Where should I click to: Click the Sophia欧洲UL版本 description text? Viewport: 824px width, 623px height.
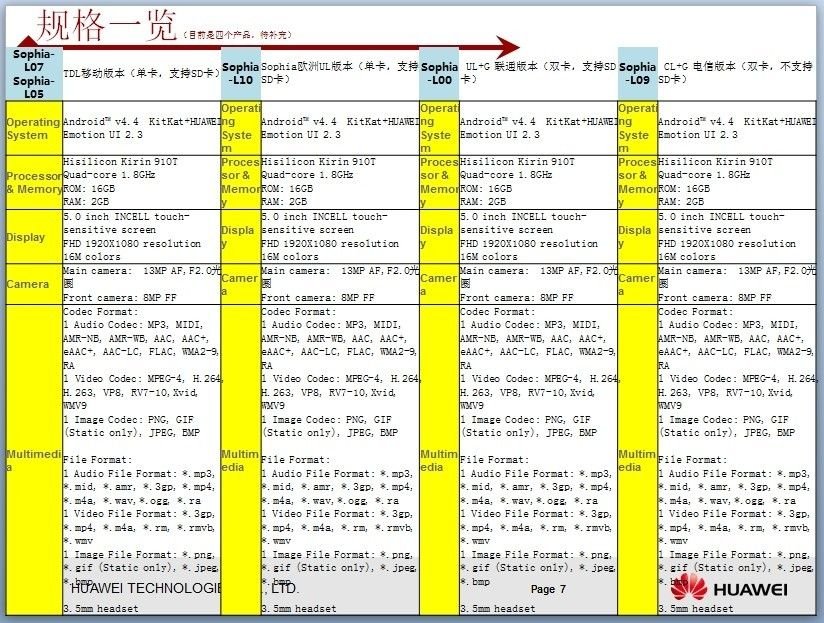(x=339, y=73)
